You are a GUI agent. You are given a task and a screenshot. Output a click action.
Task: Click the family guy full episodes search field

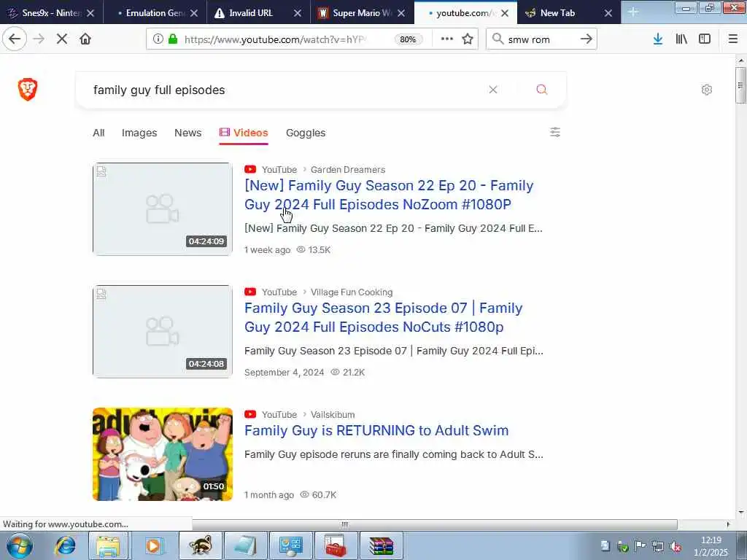pyautogui.click(x=286, y=90)
